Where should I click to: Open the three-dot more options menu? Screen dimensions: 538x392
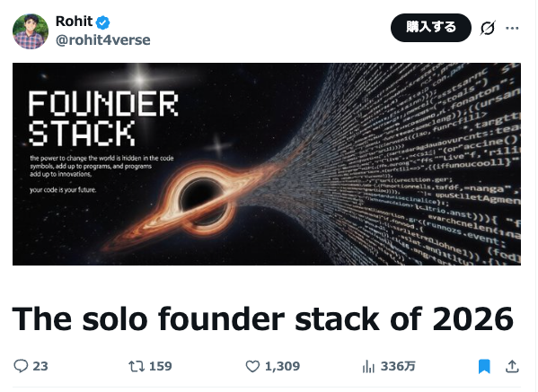(x=512, y=28)
